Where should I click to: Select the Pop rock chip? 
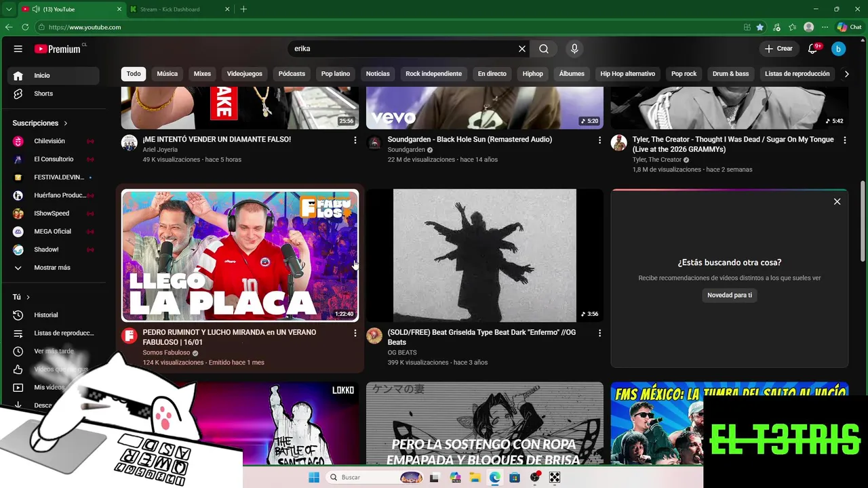pyautogui.click(x=684, y=74)
